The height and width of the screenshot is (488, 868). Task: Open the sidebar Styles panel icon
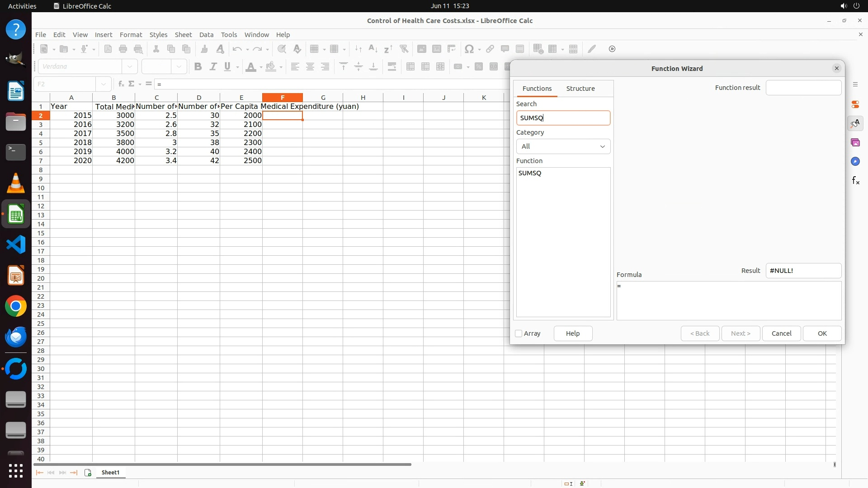(855, 123)
